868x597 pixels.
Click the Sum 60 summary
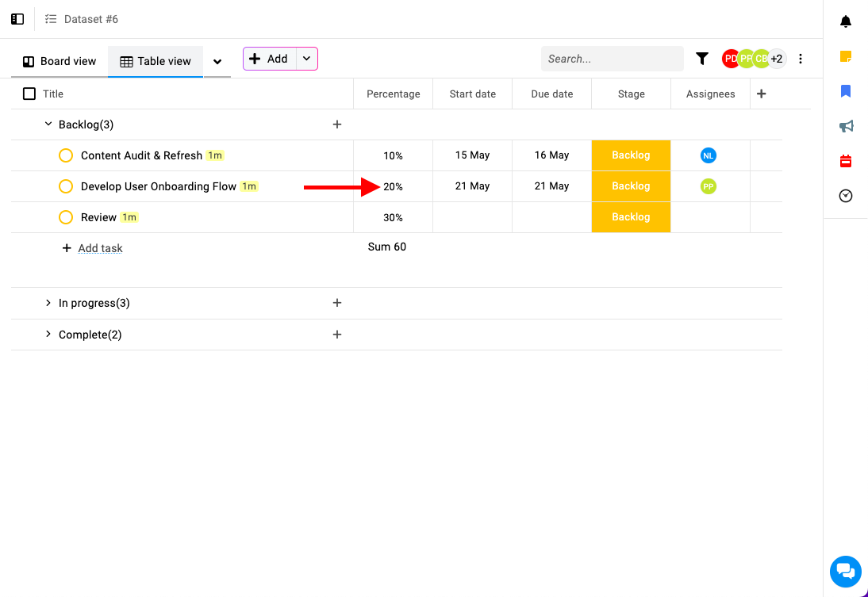pos(387,247)
